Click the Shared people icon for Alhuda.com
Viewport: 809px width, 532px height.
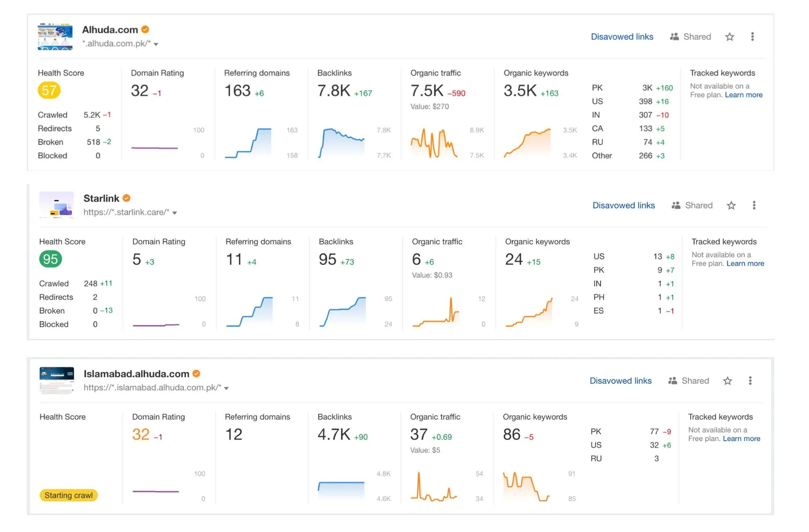(674, 36)
